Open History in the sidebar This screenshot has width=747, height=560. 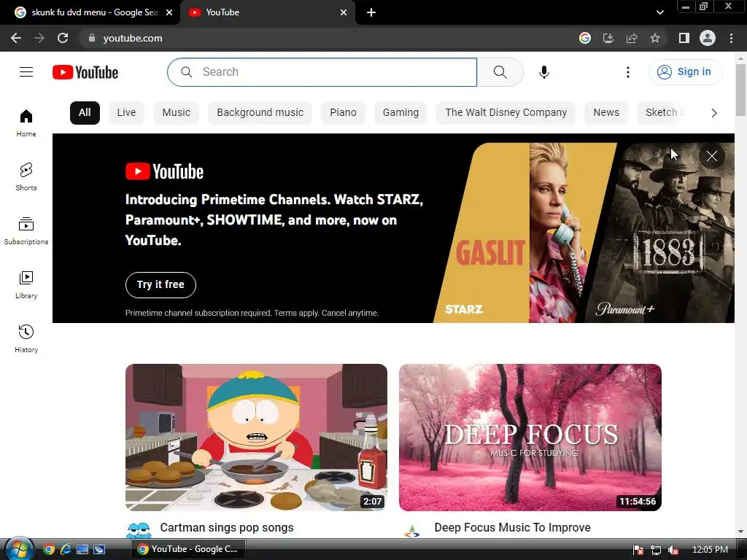click(26, 338)
